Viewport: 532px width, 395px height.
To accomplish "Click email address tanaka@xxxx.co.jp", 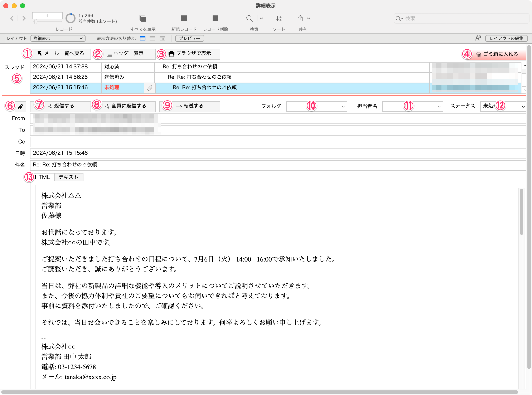I will (91, 377).
